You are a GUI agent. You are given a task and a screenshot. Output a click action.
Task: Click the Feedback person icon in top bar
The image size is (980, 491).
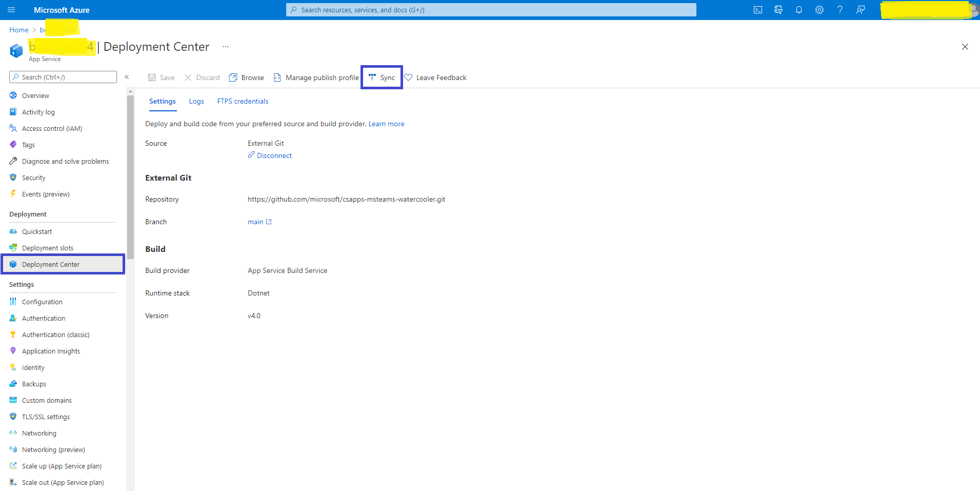pos(861,10)
